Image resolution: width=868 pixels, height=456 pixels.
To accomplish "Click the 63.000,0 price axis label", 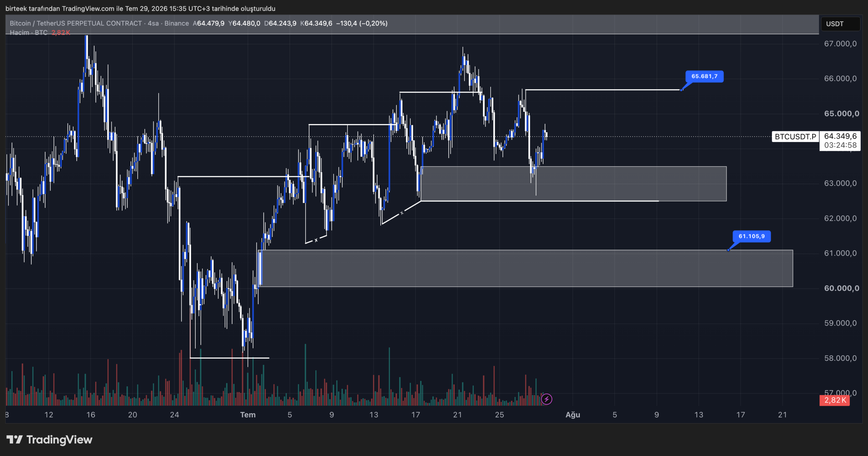I will click(x=840, y=183).
